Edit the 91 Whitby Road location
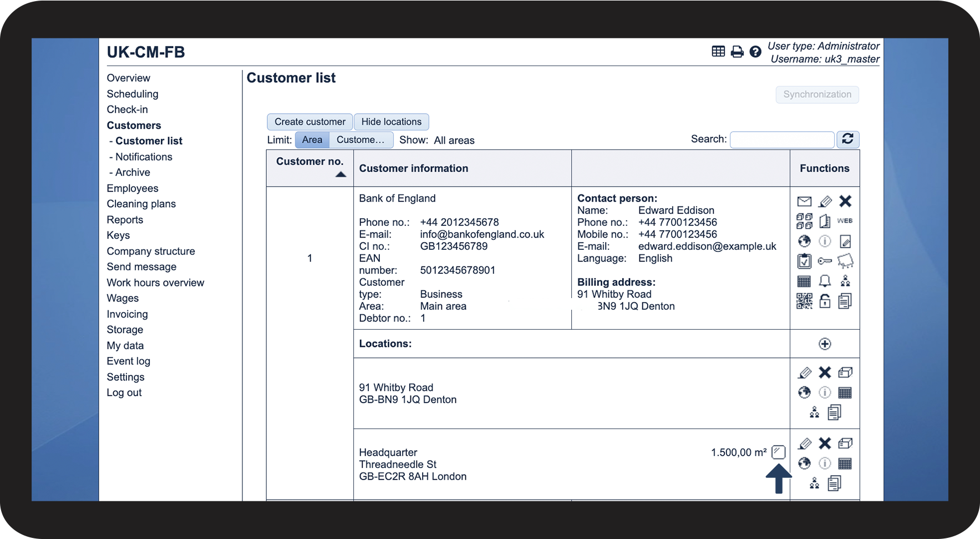This screenshot has width=980, height=539. click(805, 372)
